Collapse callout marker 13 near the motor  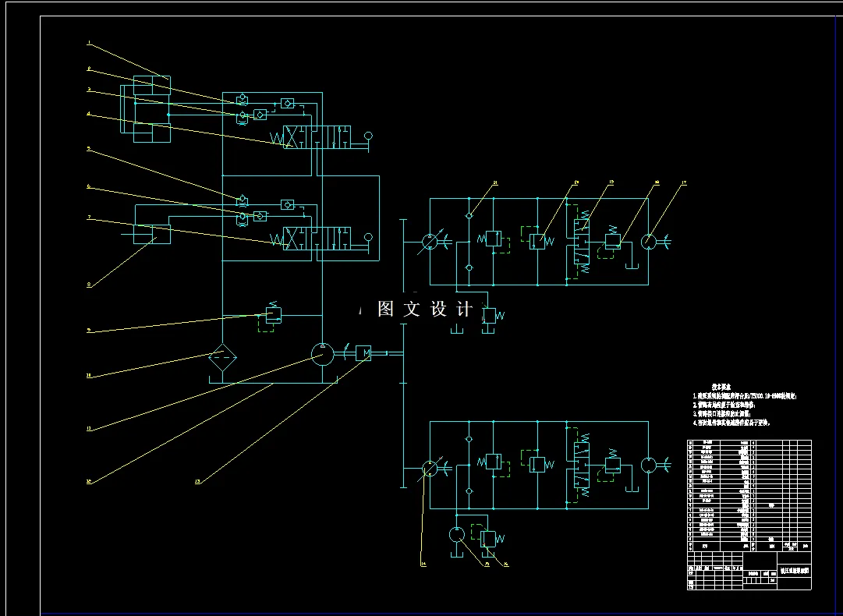point(197,480)
